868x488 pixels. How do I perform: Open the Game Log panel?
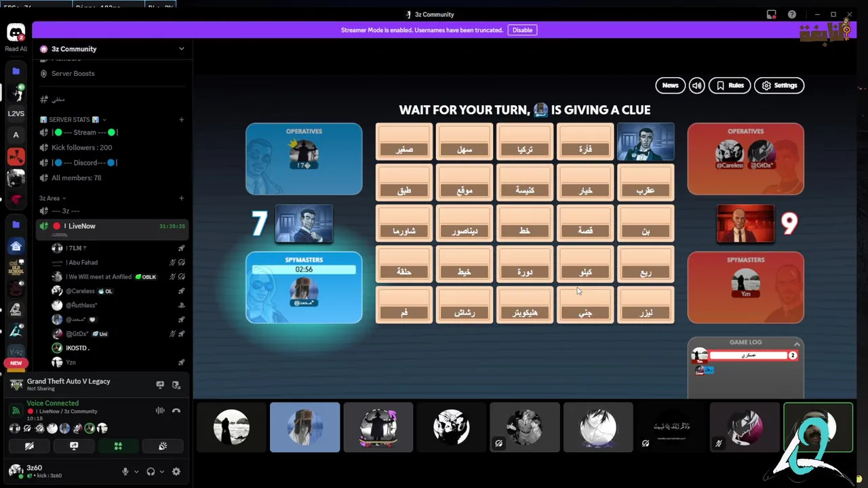746,368
